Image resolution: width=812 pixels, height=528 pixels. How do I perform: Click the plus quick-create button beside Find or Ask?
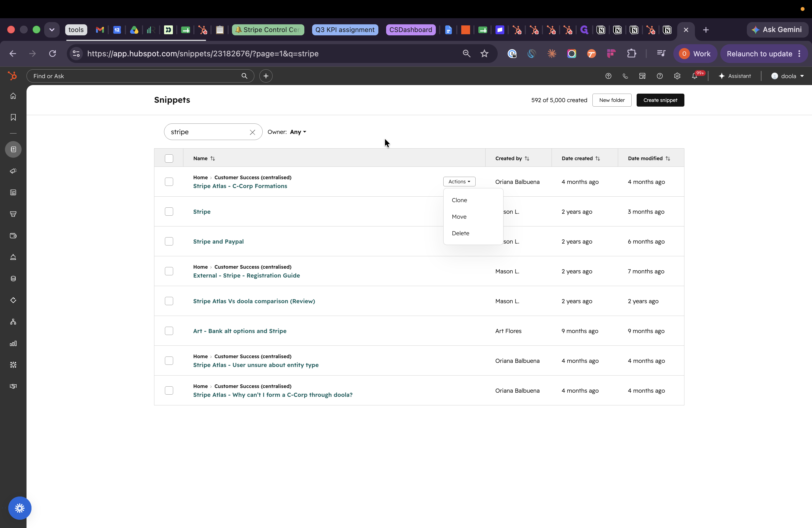point(266,76)
